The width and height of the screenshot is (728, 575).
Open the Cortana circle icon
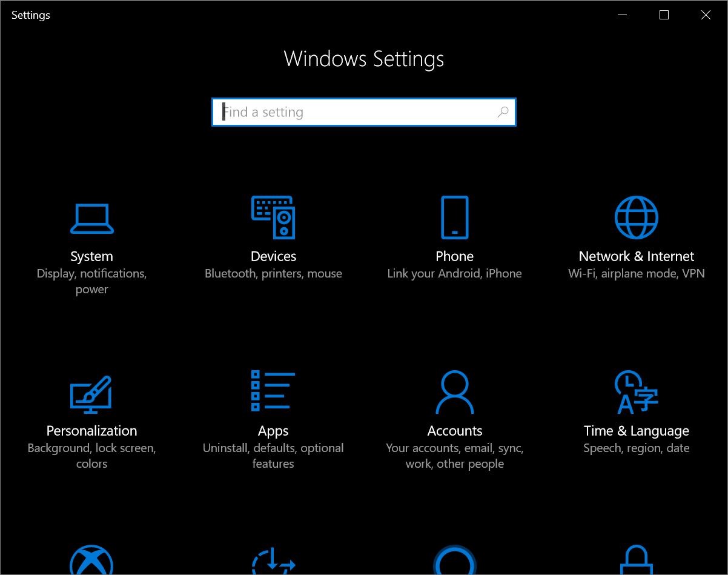(454, 562)
